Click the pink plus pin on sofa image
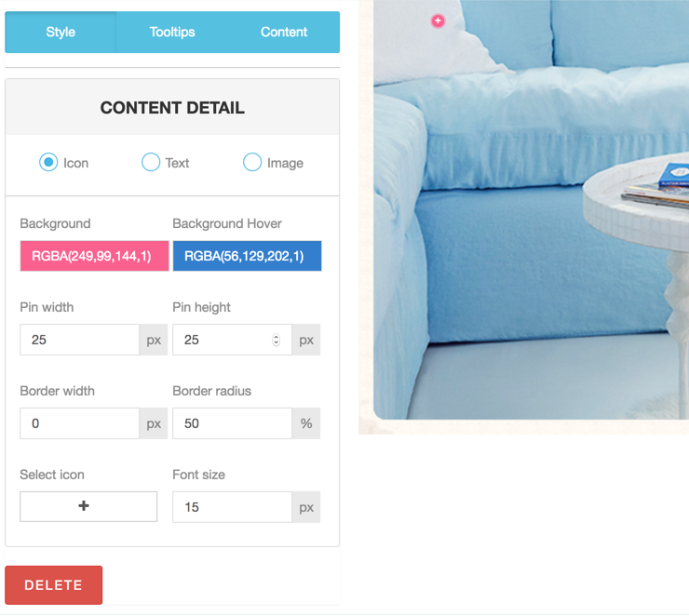689x616 pixels. click(x=438, y=20)
